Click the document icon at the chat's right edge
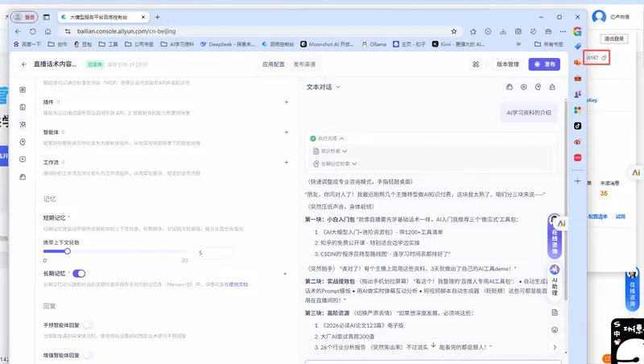Viewport: 644px width, 364px height. tap(555, 312)
